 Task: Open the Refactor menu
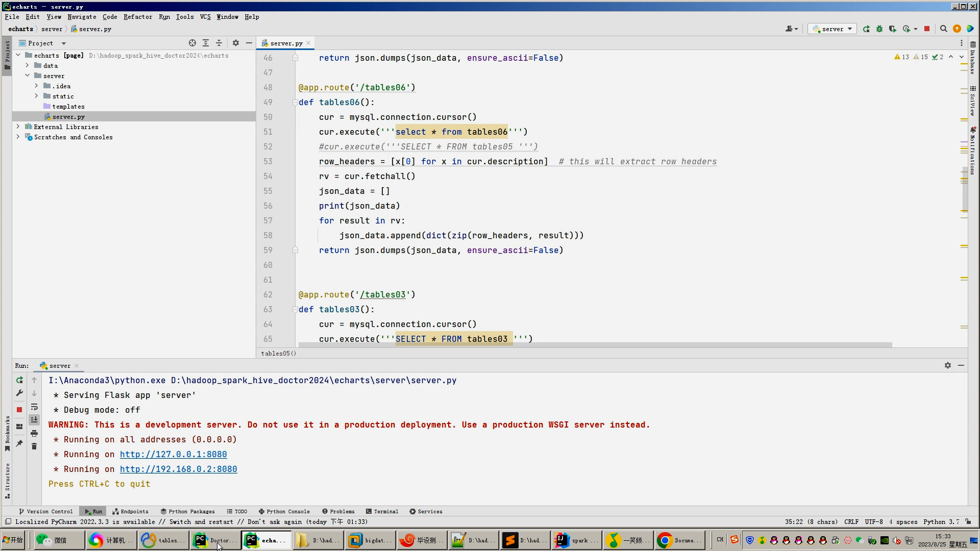(138, 17)
